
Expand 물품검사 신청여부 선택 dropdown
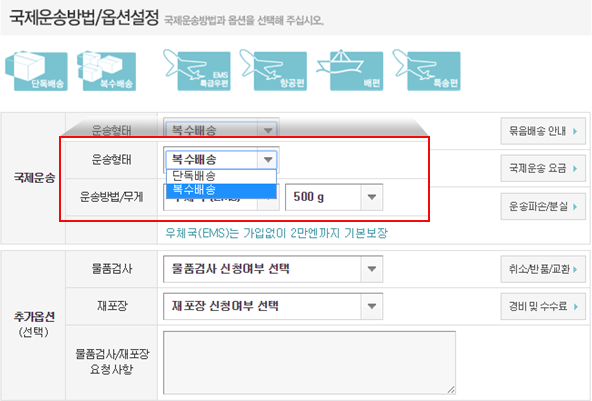pyautogui.click(x=273, y=269)
